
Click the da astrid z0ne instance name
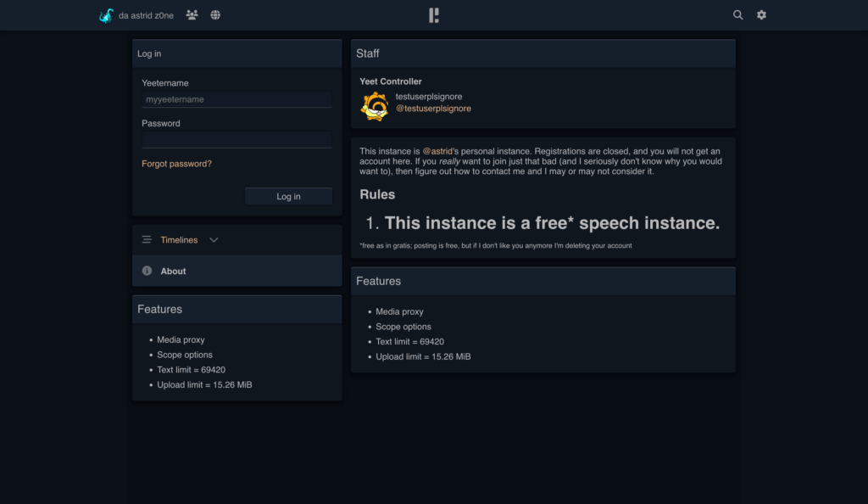tap(147, 15)
